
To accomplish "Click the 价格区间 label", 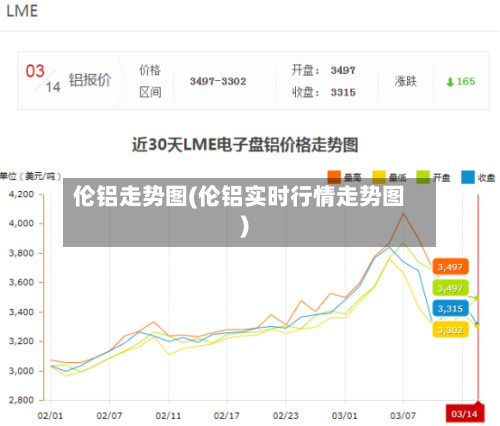I will point(150,81).
